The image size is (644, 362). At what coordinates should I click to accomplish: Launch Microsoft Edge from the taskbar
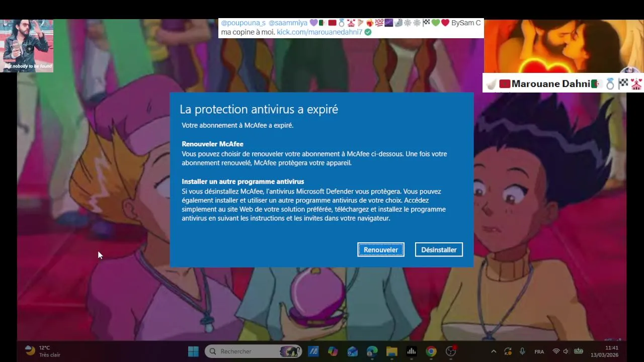[x=372, y=351]
